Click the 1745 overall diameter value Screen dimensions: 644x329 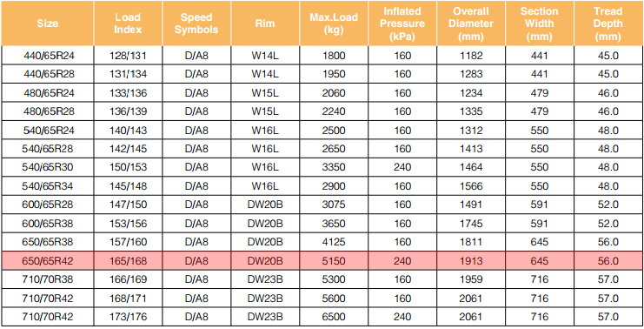click(x=471, y=224)
